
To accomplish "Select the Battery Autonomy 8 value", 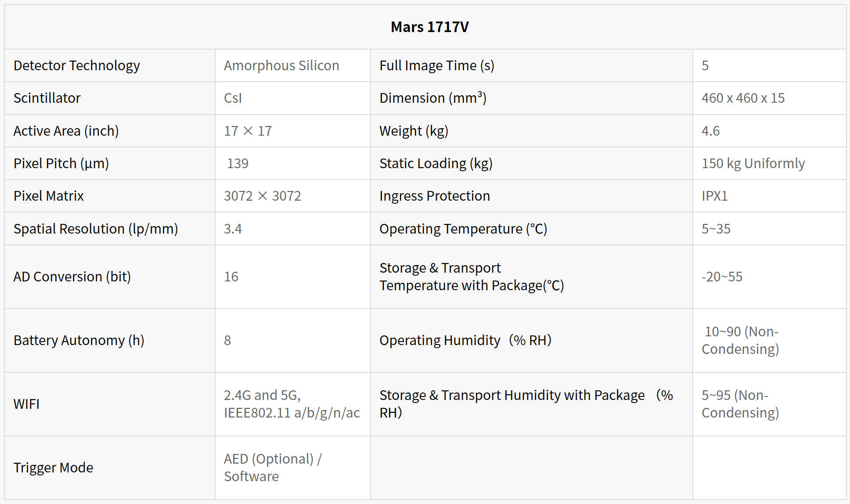I will (x=227, y=340).
